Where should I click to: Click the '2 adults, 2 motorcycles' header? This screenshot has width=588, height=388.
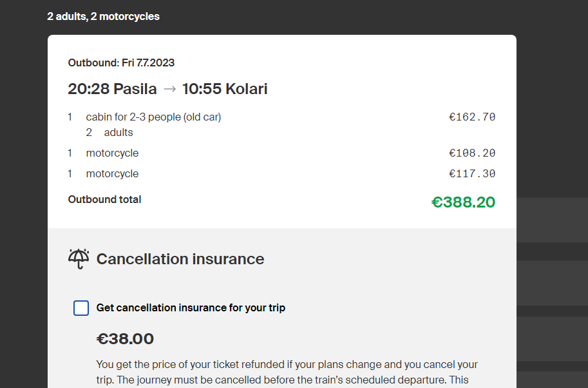[103, 16]
